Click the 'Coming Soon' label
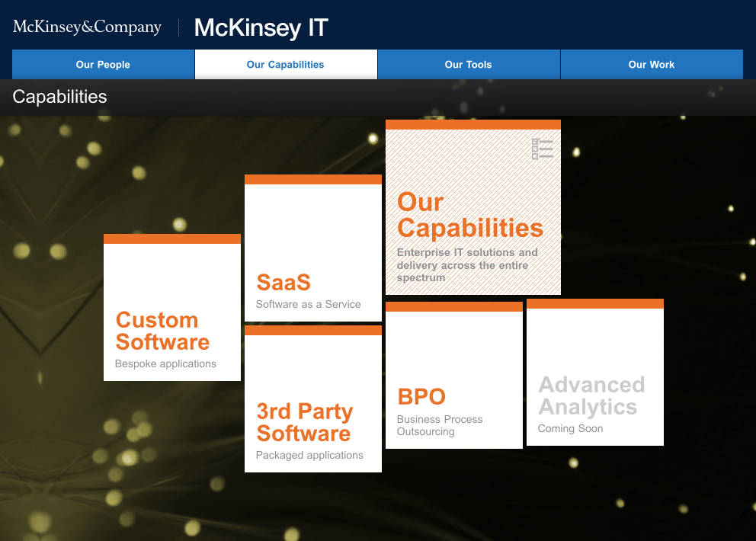Image resolution: width=756 pixels, height=541 pixels. pyautogui.click(x=570, y=429)
